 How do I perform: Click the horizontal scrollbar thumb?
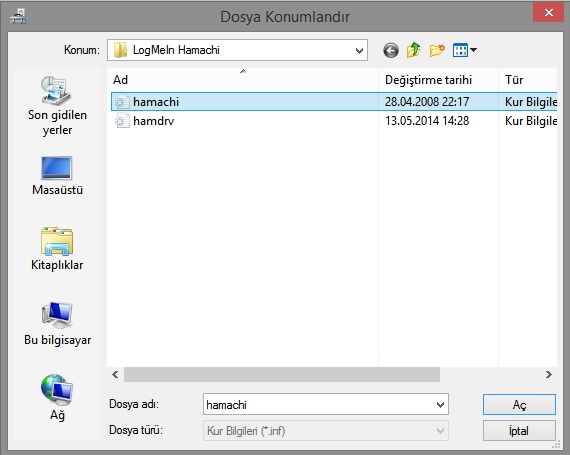[282, 374]
